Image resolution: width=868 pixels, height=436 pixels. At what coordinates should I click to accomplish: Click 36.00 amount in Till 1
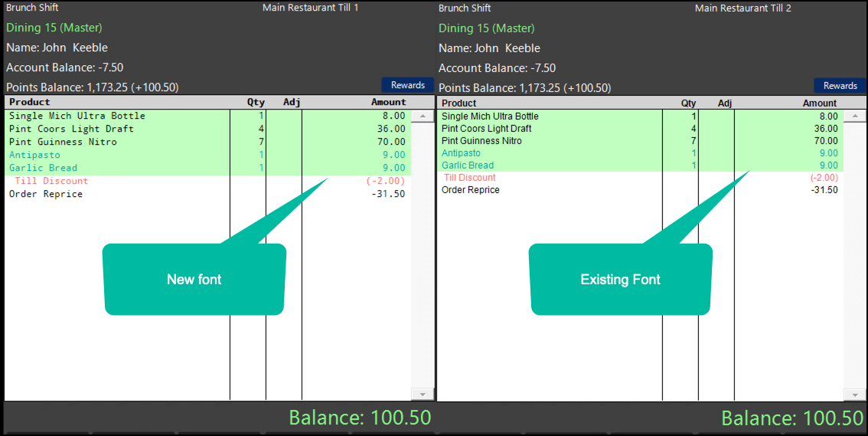click(391, 129)
